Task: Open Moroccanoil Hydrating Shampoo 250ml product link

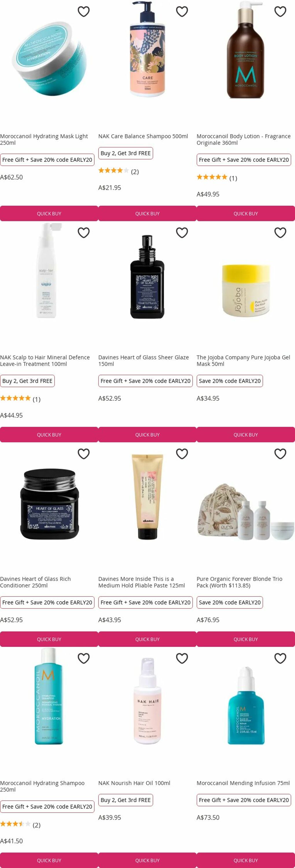Action: (x=43, y=786)
